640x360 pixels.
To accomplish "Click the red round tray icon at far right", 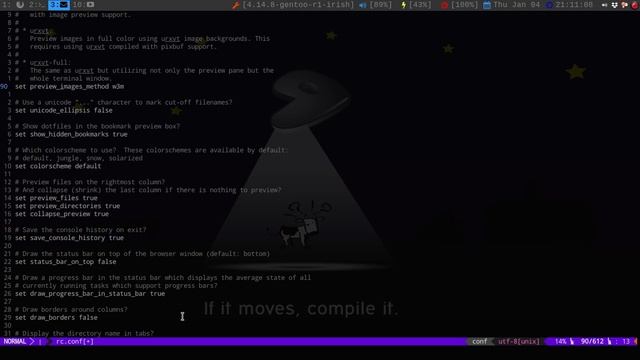I will (x=635, y=5).
